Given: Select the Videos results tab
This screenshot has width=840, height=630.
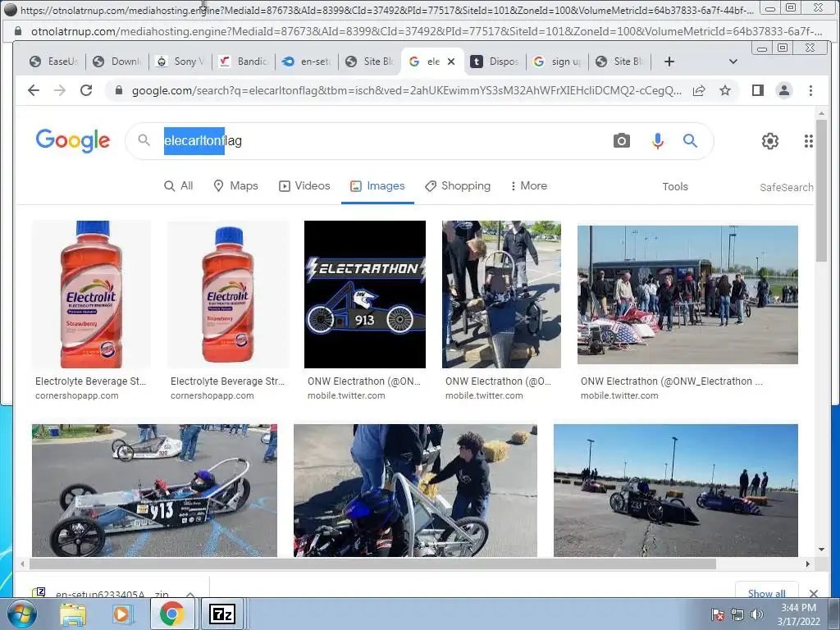Looking at the screenshot, I should tap(304, 186).
